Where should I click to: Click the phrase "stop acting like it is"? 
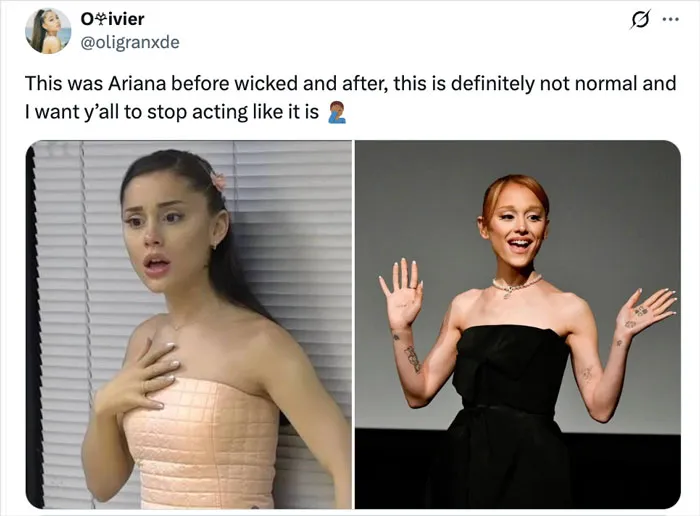point(233,112)
